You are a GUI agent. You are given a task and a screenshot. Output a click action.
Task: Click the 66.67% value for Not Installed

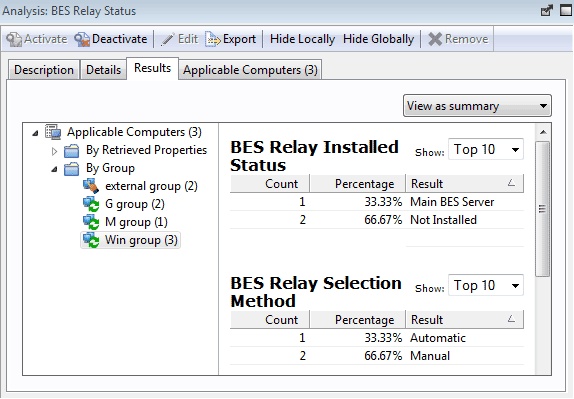coord(383,220)
